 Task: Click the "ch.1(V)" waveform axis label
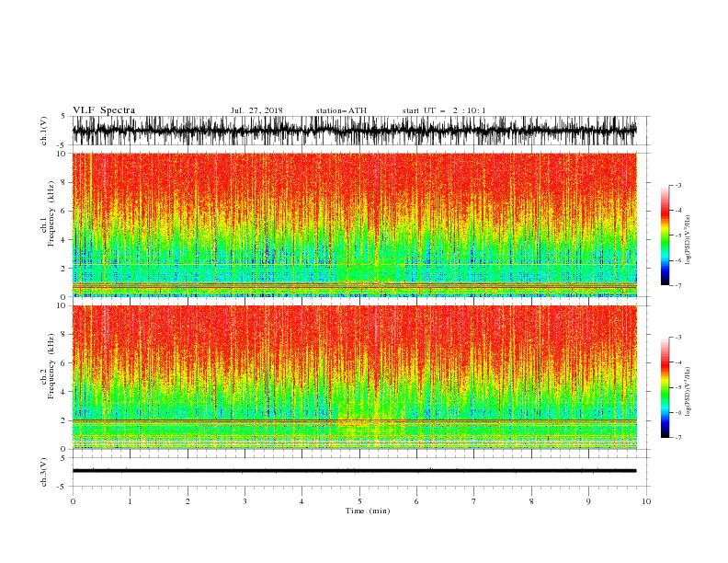pyautogui.click(x=44, y=131)
